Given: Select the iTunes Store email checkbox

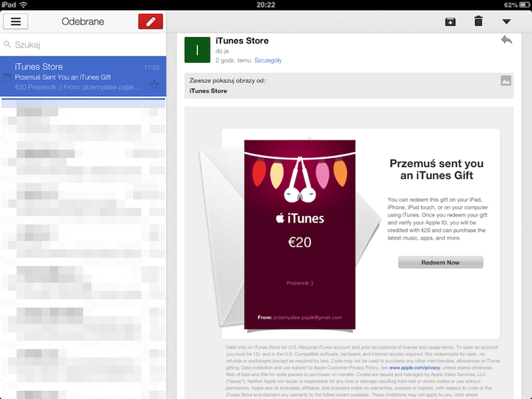Looking at the screenshot, I should [7, 78].
